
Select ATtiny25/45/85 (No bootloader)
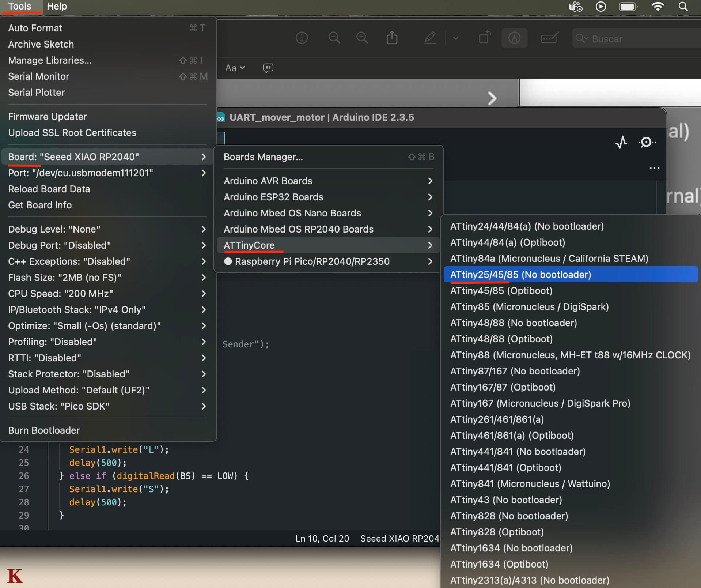point(571,275)
